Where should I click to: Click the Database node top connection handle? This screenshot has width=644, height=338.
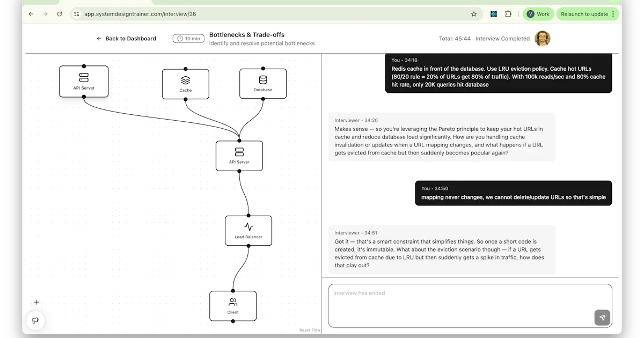coord(263,69)
